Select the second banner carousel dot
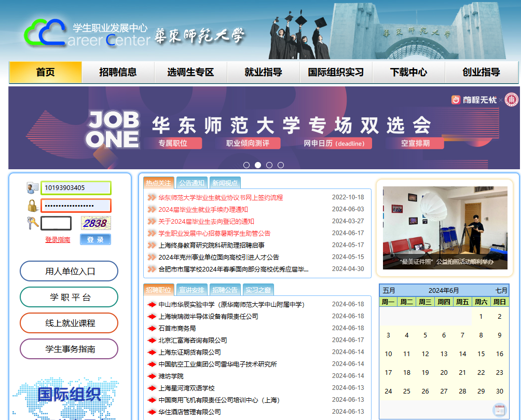Viewport: 521px width, 420px height. point(258,165)
